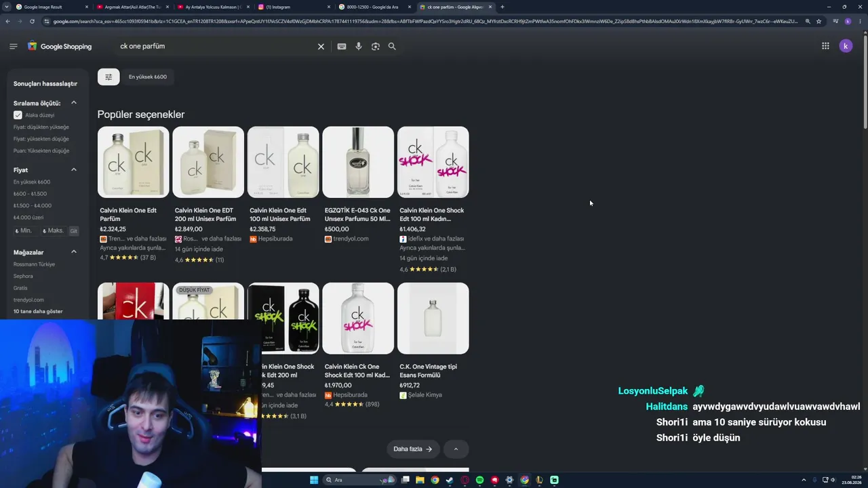Filter by store Sephora
This screenshot has height=488, width=868.
coord(23,277)
